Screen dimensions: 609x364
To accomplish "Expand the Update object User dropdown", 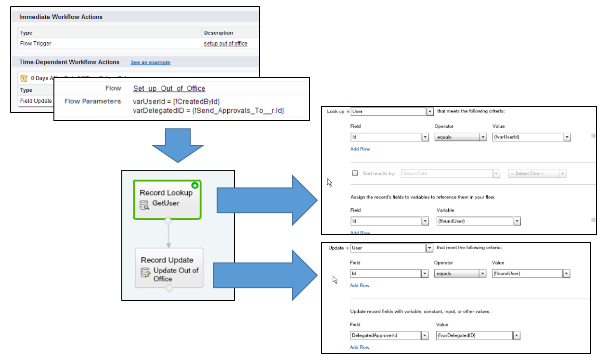I will tap(429, 248).
